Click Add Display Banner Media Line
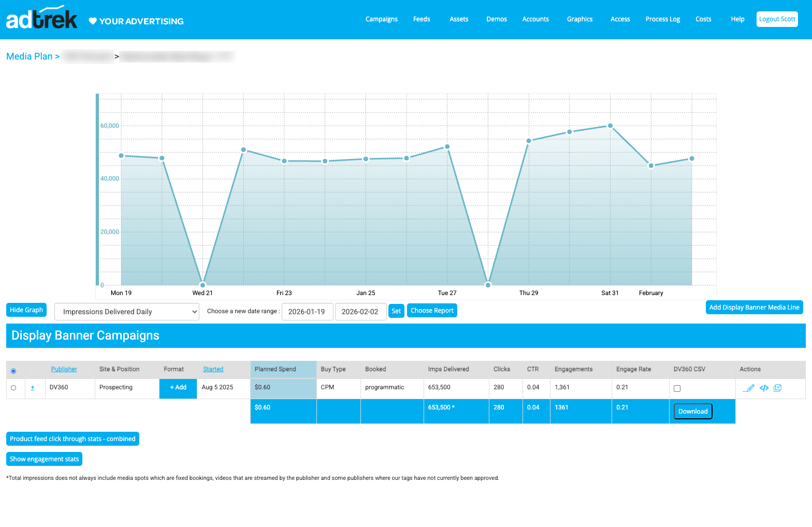Image resolution: width=812 pixels, height=527 pixels. 755,307
